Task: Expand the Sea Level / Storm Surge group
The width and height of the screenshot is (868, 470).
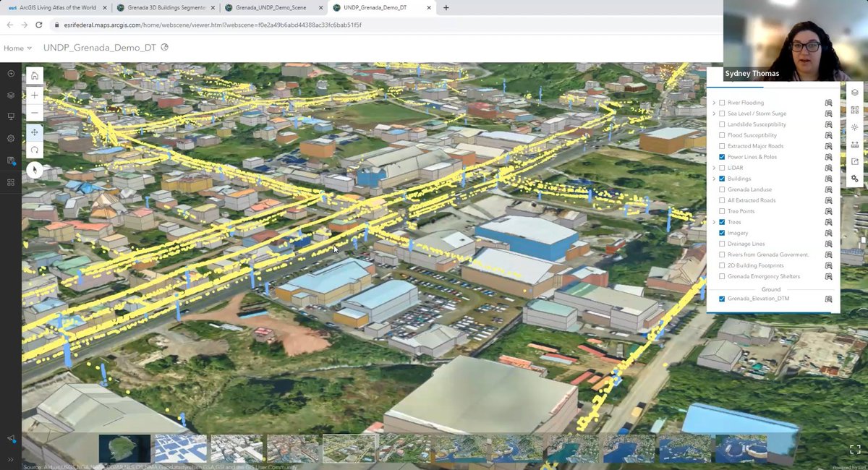Action: click(714, 114)
